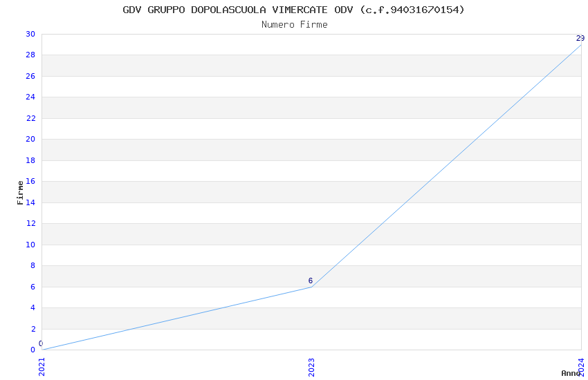Click the x-axis tick label 2023
Viewport: 588px width, 380px height.
(311, 367)
